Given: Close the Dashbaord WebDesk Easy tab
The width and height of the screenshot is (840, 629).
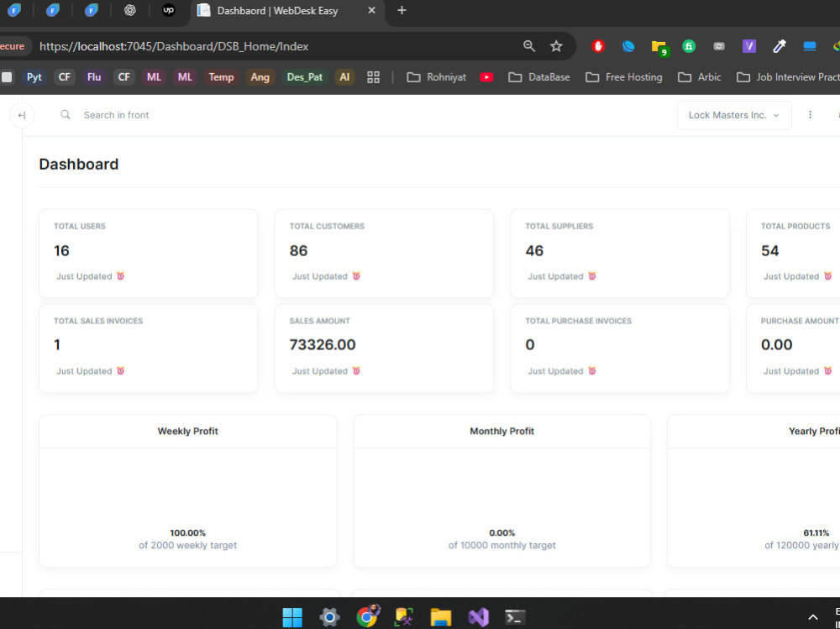Looking at the screenshot, I should (x=372, y=10).
